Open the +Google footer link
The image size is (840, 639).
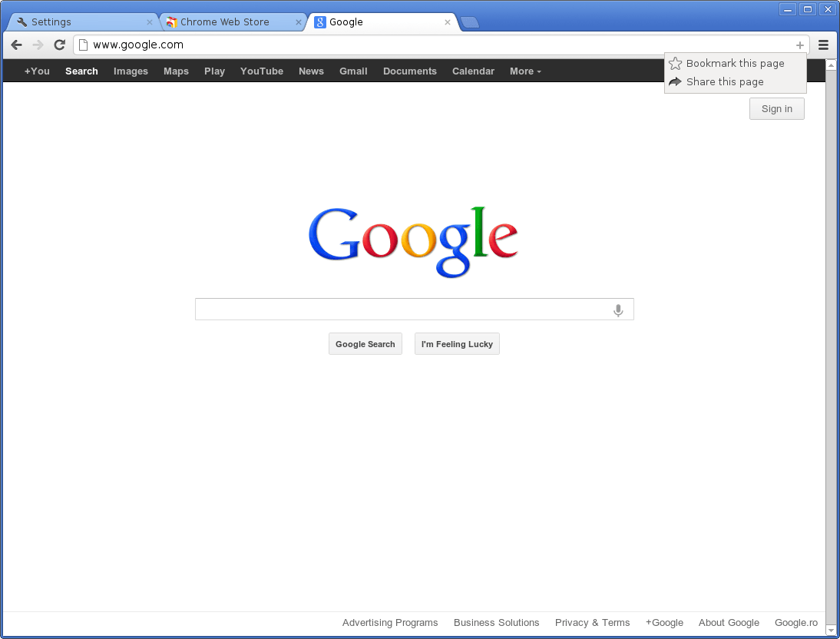[x=664, y=622]
